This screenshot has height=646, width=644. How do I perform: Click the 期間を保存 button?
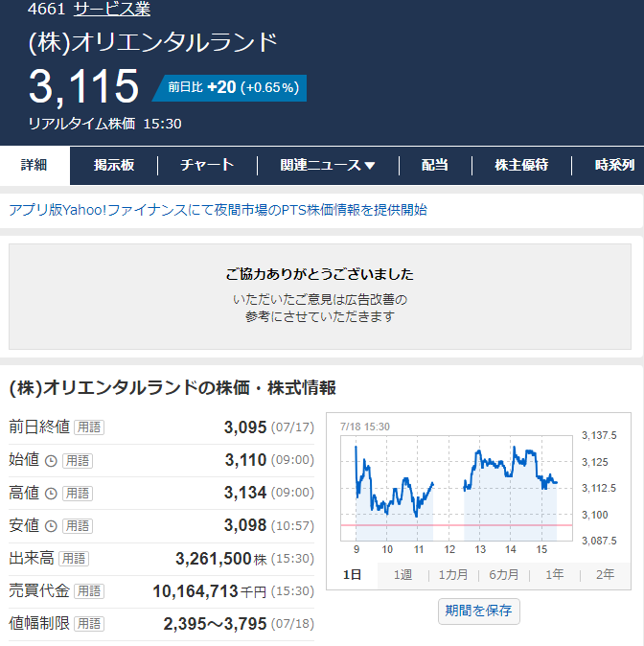click(x=479, y=611)
